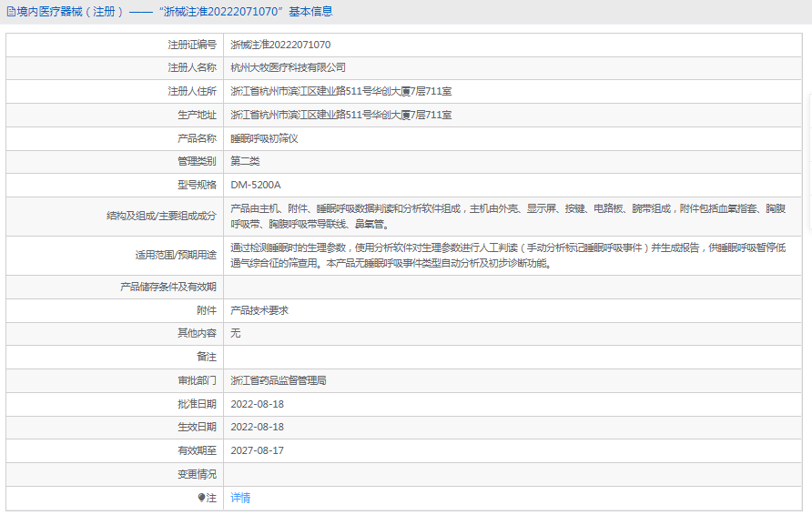Click the 变更情况 row label
The height and width of the screenshot is (515, 812).
tap(197, 475)
